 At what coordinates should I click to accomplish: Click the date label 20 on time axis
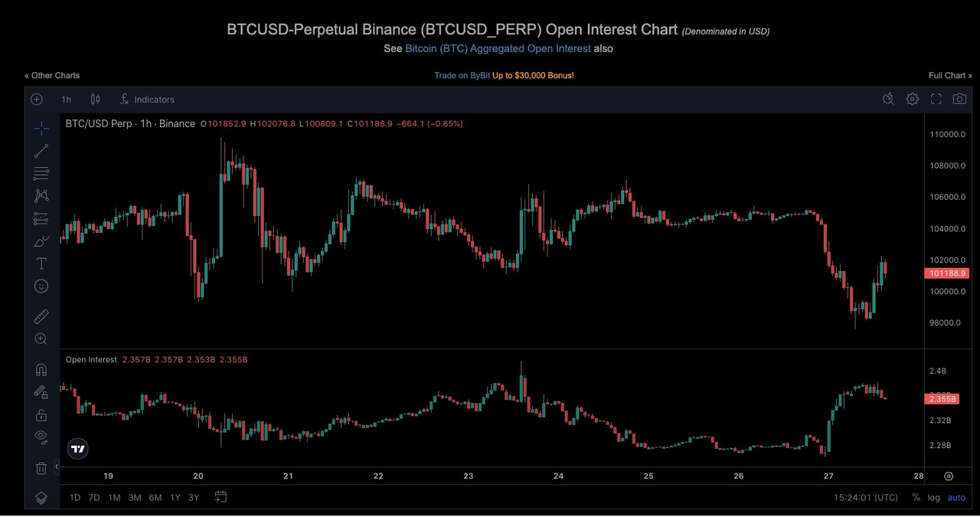[x=198, y=476]
